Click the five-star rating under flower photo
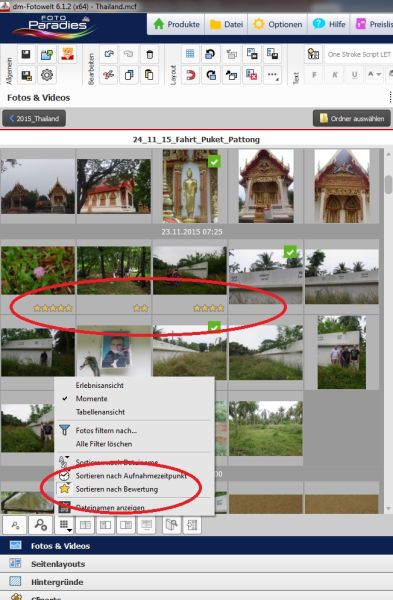 click(x=53, y=308)
